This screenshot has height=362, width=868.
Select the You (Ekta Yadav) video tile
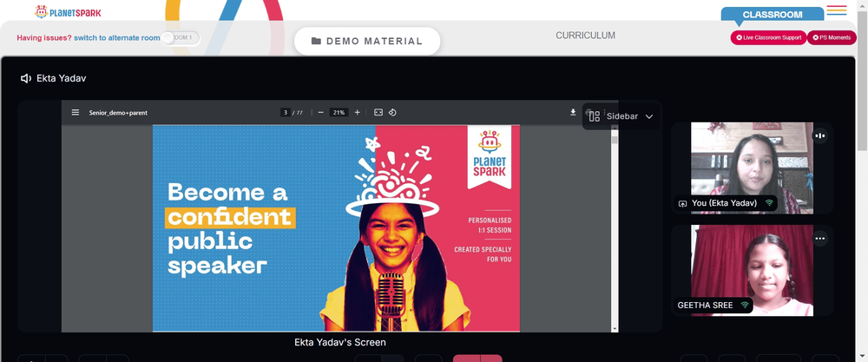[x=752, y=168]
